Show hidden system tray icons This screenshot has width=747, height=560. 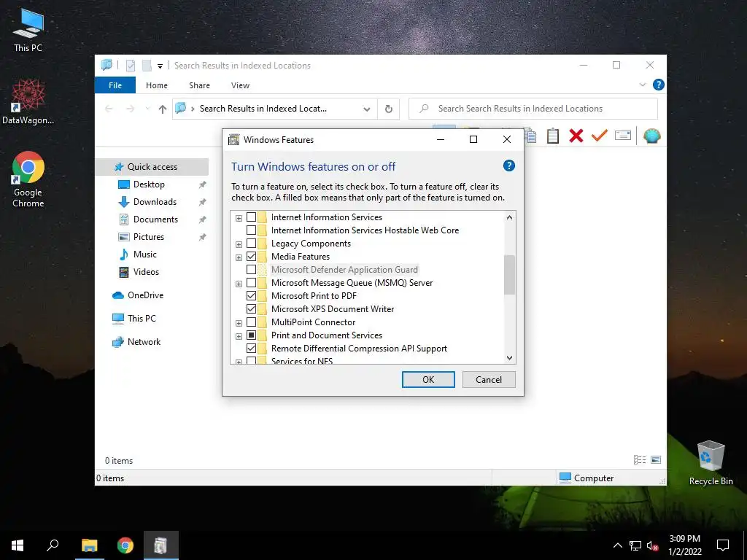(x=617, y=545)
